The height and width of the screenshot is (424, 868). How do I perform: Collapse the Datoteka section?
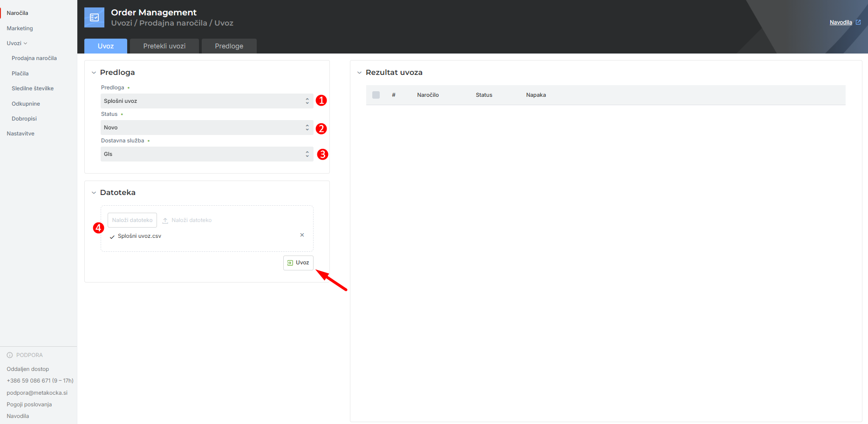pyautogui.click(x=94, y=193)
